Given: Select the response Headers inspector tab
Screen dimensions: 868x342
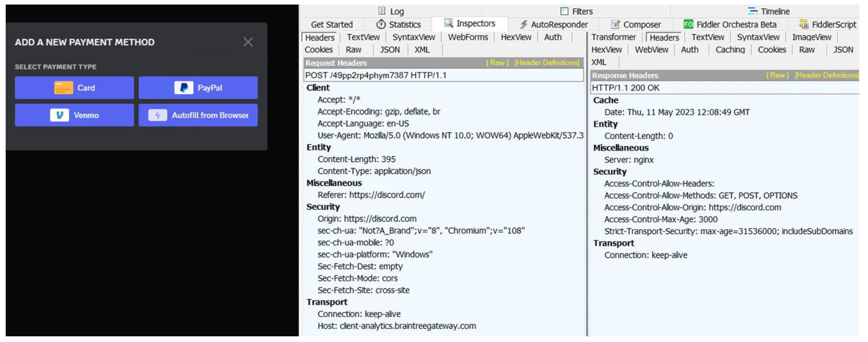Looking at the screenshot, I should (664, 38).
